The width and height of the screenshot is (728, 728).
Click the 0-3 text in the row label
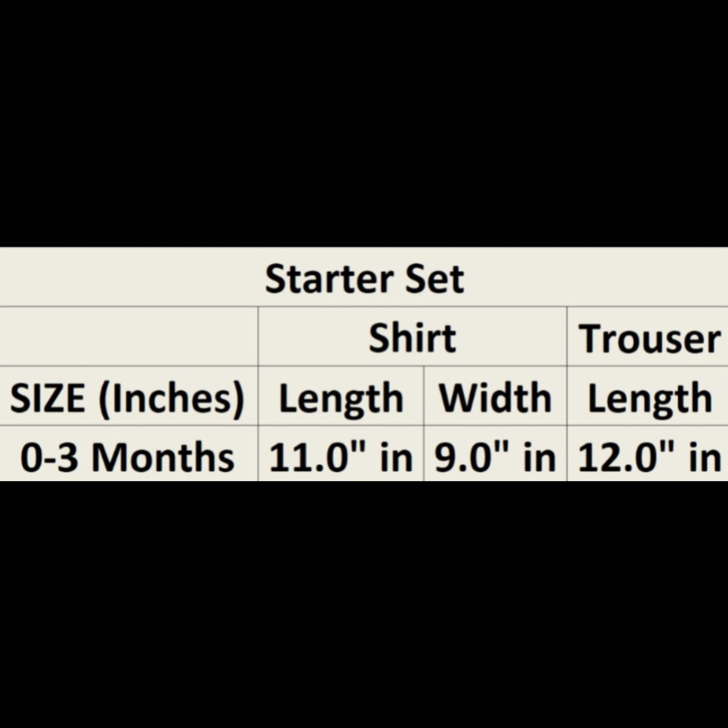tap(49, 458)
